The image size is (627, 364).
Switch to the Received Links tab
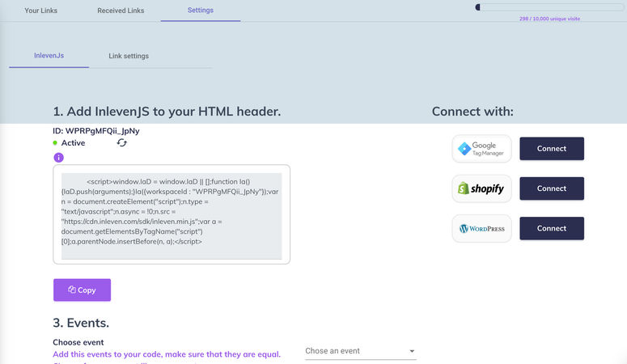click(x=121, y=11)
